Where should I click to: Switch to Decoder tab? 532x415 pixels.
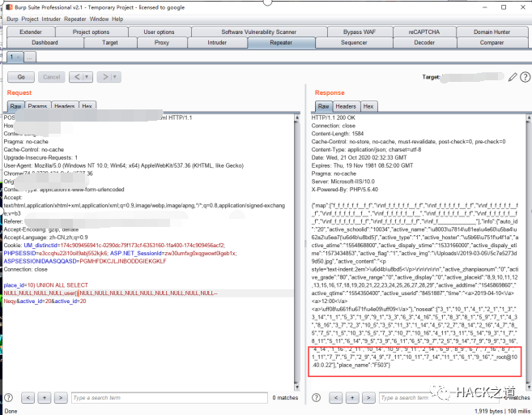(x=424, y=42)
